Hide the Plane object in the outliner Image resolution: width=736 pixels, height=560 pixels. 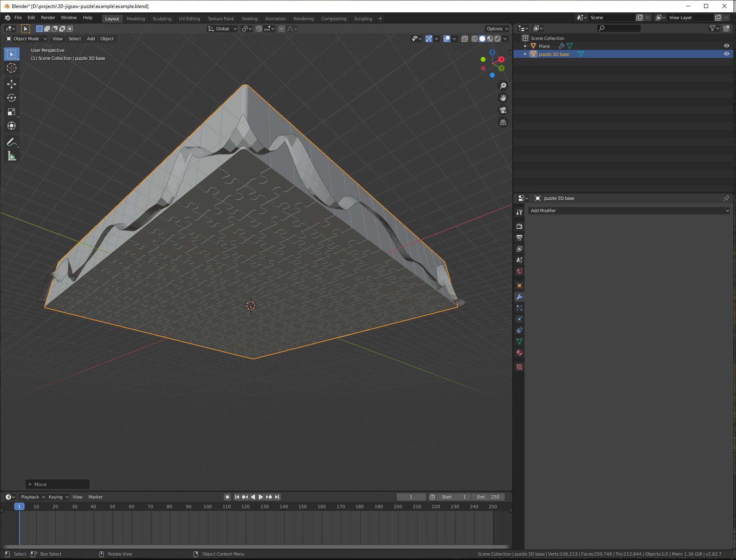coord(726,45)
